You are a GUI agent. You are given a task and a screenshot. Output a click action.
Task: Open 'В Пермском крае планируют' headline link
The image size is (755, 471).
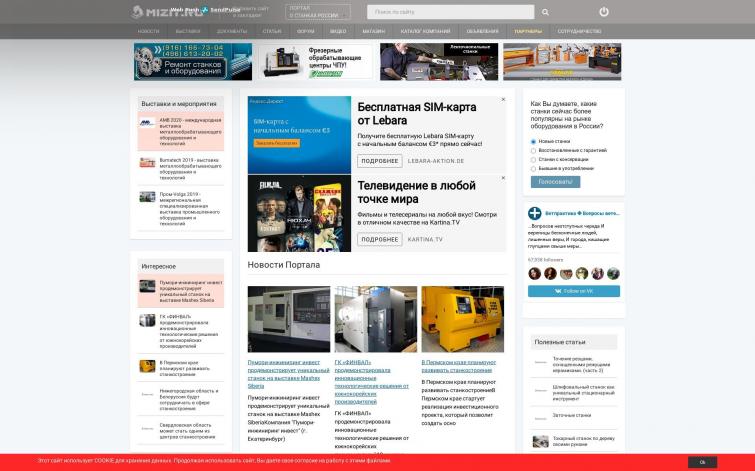click(458, 366)
